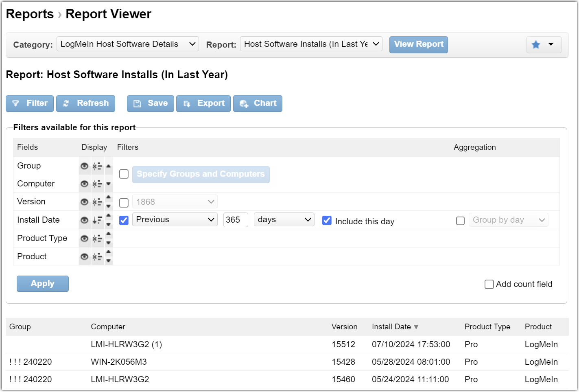This screenshot has width=579, height=392.
Task: Click the Reports breadcrumb link
Action: [x=30, y=14]
